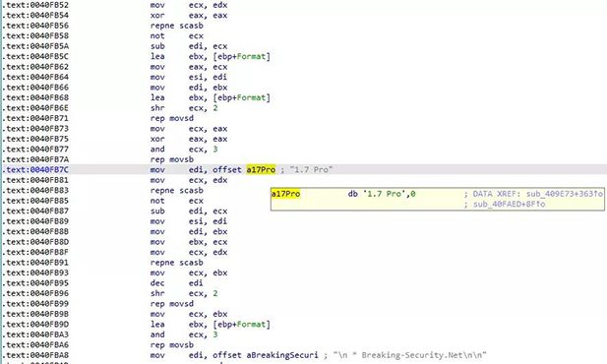The width and height of the screenshot is (607, 364).
Task: Select the rep movsd instruction at 0040FB71
Action: pos(172,118)
